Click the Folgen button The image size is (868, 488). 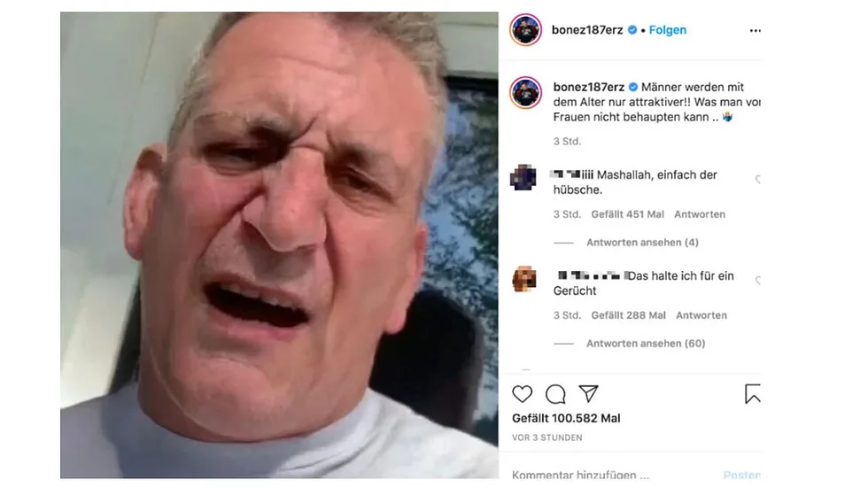(668, 30)
